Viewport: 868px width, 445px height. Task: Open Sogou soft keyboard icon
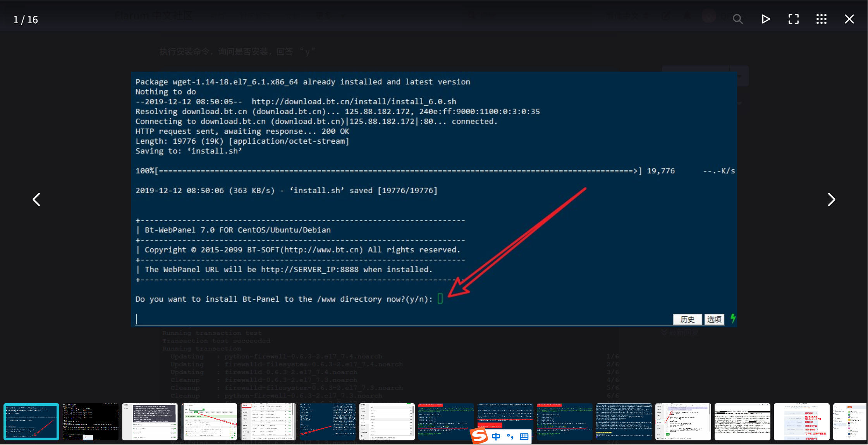tap(524, 436)
